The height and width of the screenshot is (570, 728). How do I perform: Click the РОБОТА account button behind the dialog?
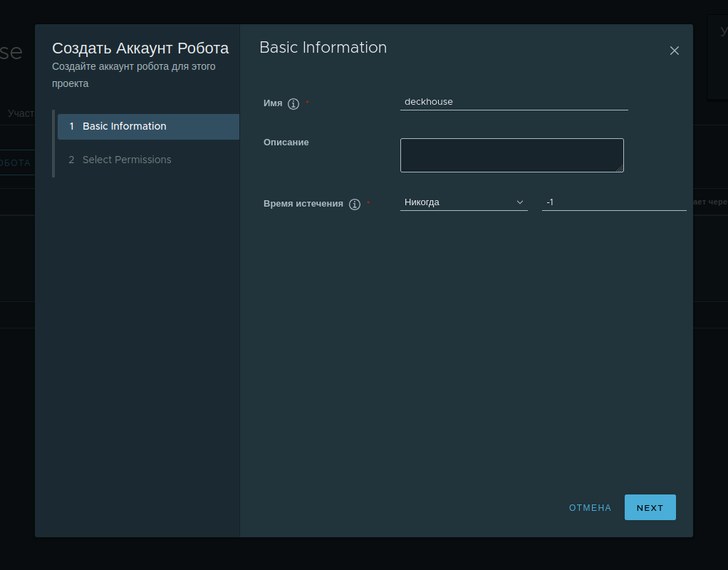click(x=16, y=162)
